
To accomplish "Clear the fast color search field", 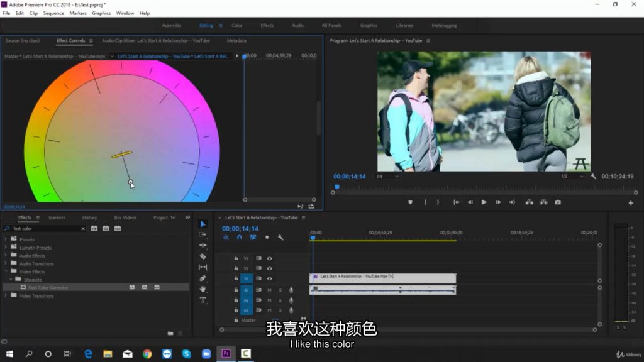I will [83, 229].
